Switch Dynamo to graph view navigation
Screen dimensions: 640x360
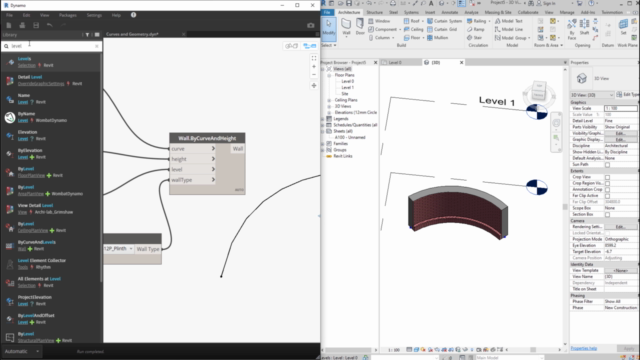[x=310, y=46]
